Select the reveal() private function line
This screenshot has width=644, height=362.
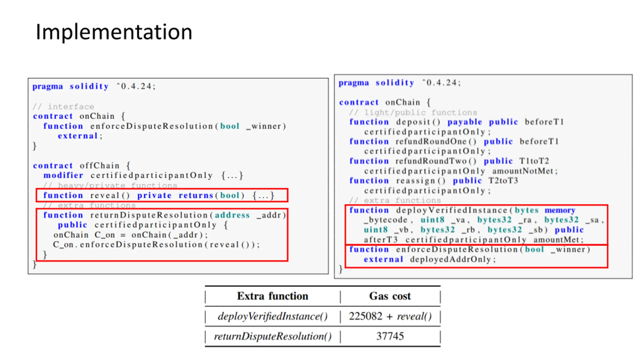pyautogui.click(x=162, y=195)
